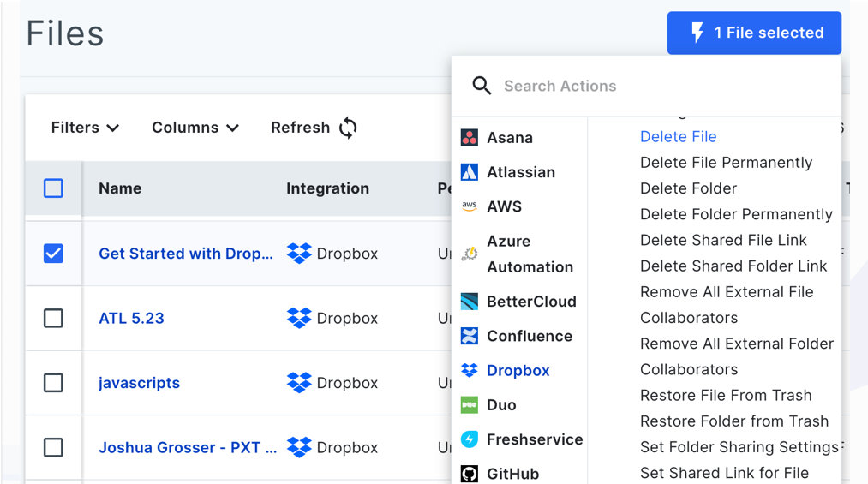Click the lightning bolt icon on the button

[x=697, y=33]
